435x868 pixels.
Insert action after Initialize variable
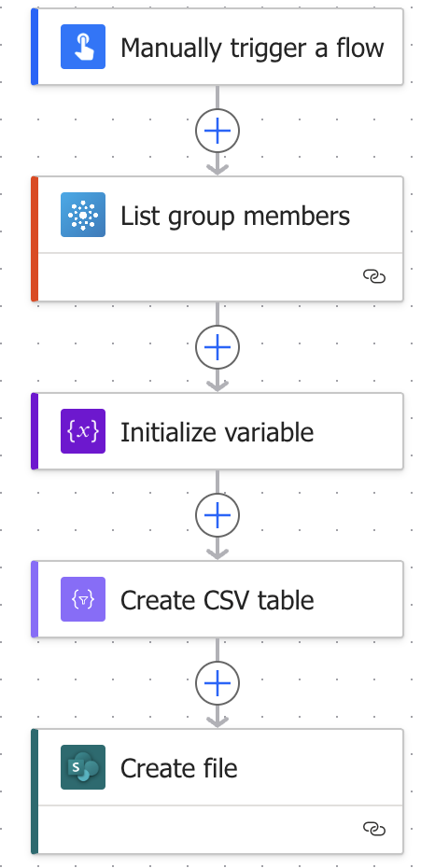(x=217, y=515)
